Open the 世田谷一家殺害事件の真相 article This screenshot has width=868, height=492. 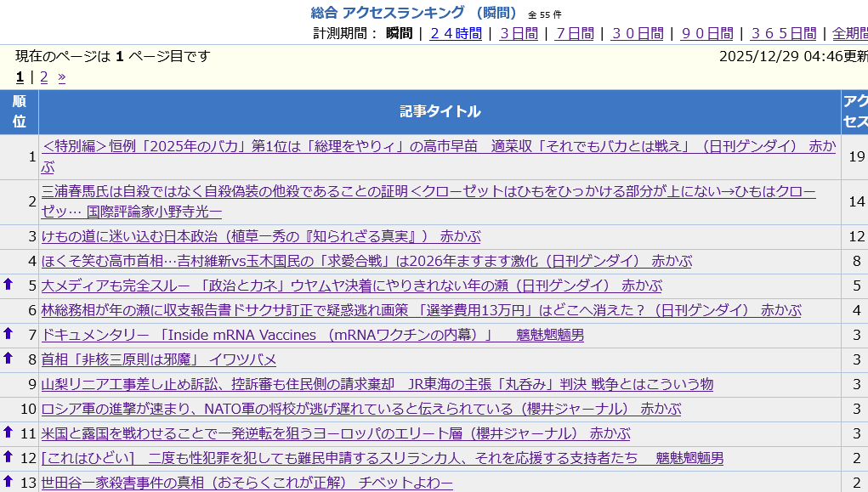[247, 483]
